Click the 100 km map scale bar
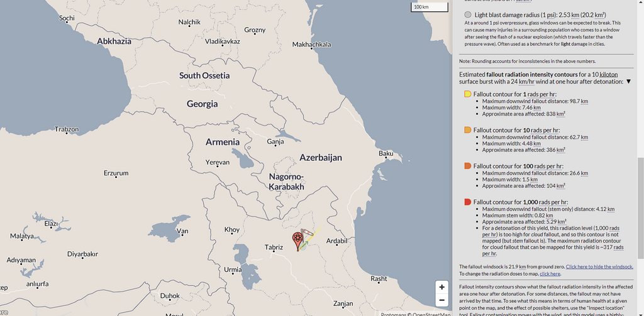The height and width of the screenshot is (316, 644). click(429, 7)
